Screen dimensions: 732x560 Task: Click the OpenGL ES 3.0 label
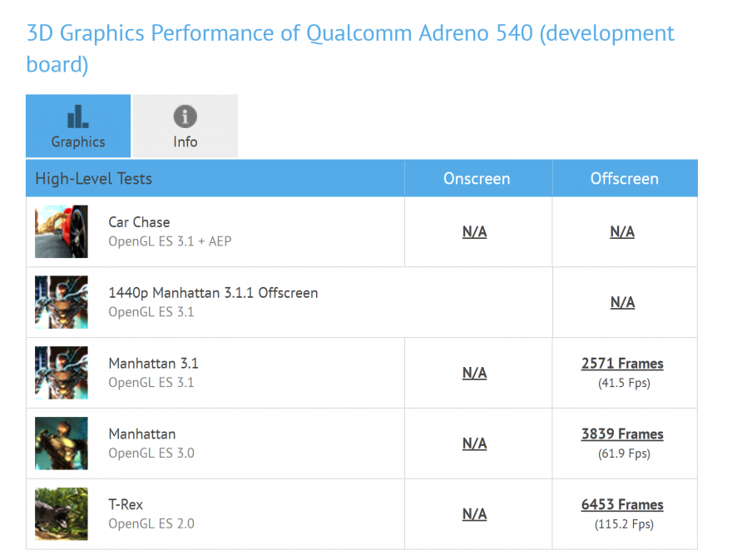pos(151,453)
